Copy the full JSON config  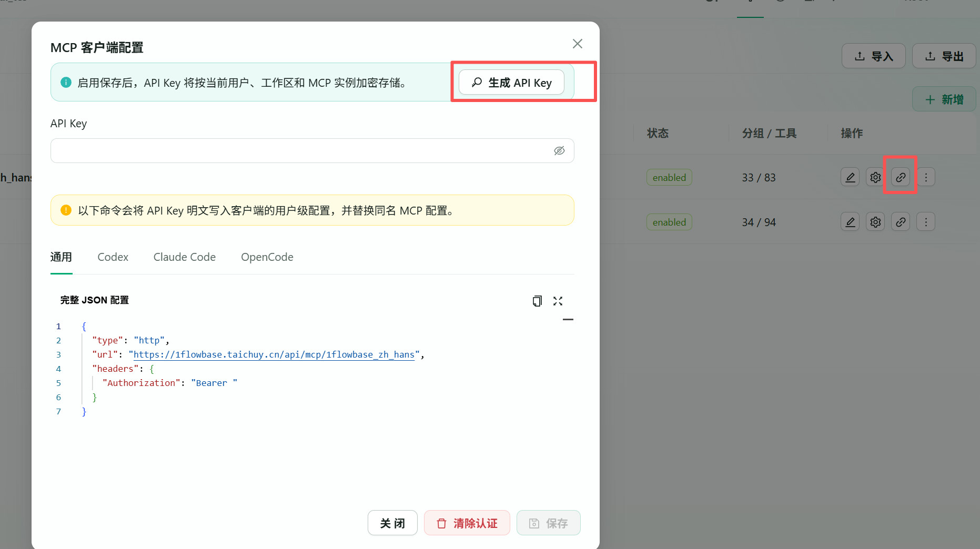click(537, 301)
